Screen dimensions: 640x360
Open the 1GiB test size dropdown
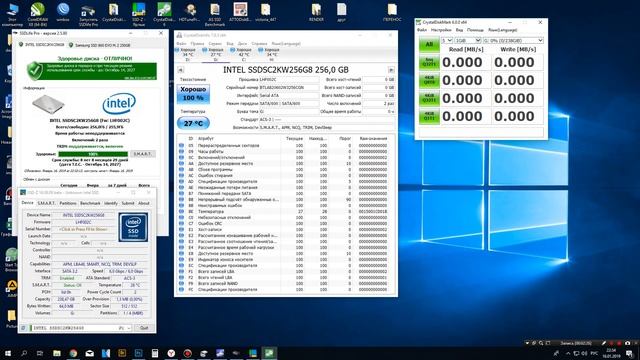pyautogui.click(x=468, y=40)
